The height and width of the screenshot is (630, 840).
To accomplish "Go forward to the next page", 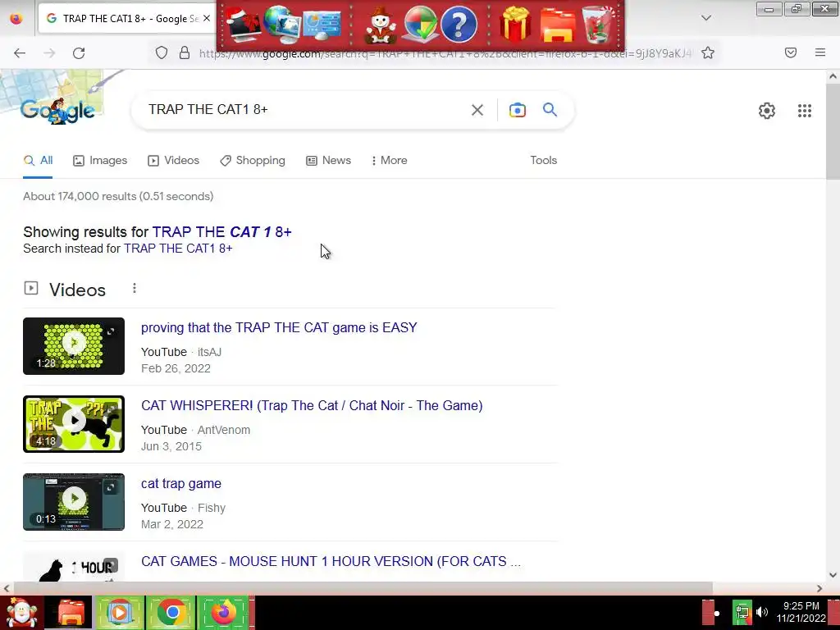I will 49,52.
